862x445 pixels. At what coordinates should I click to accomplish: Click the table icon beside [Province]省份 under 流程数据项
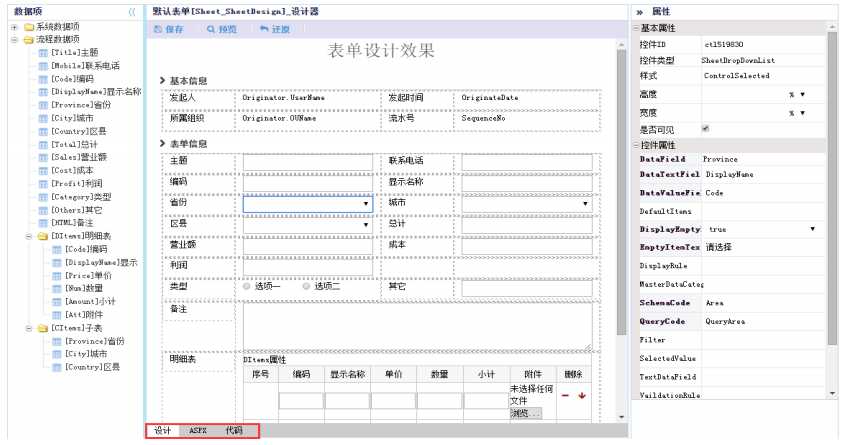coord(43,105)
